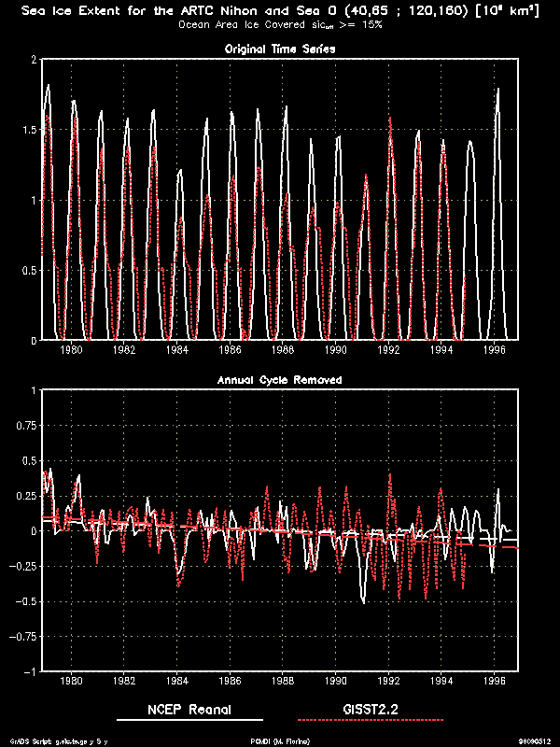Click the PCMDI (M. Fiorino) footer credit
560x747 pixels.
click(280, 740)
